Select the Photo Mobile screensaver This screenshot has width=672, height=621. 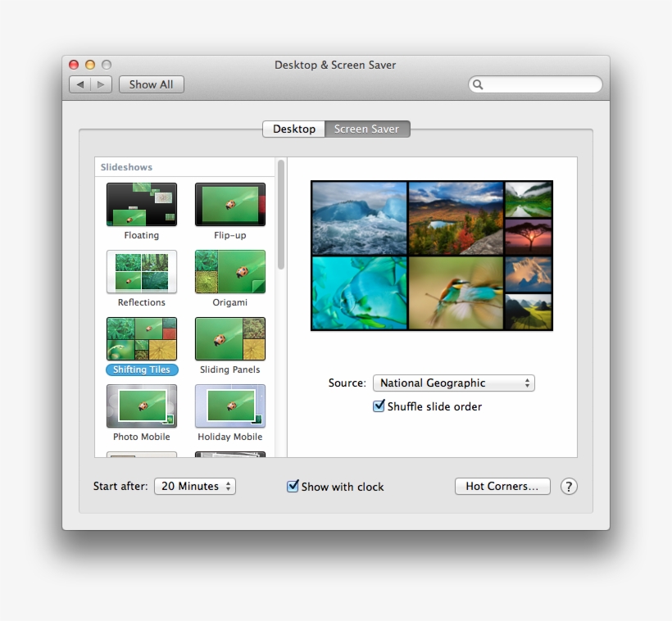tap(141, 406)
